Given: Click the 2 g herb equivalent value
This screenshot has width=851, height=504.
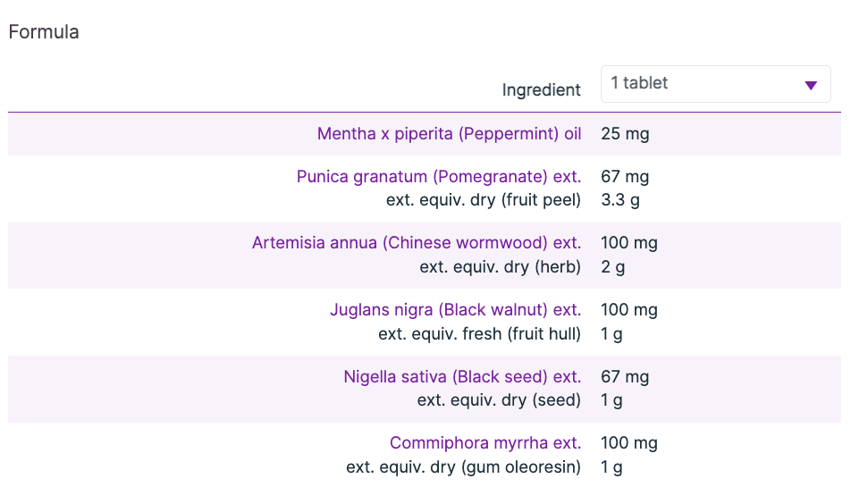Looking at the screenshot, I should [611, 266].
